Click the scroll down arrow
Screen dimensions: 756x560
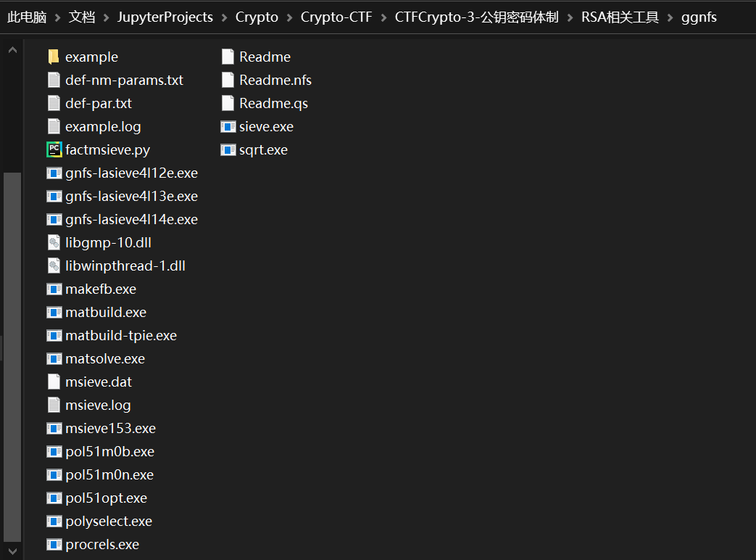[12, 551]
